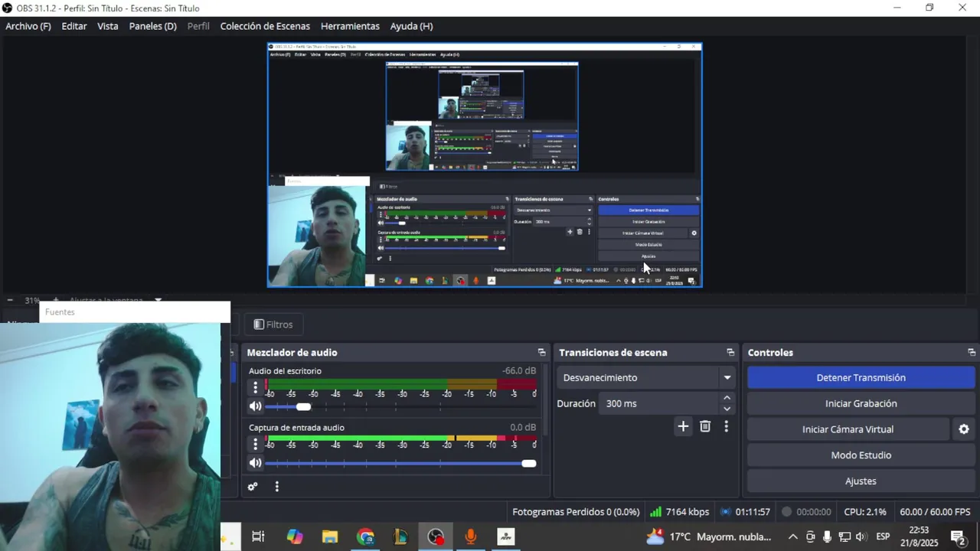Mute Audio del escritorio speaker icon
Viewport: 980px width, 551px height.
coord(256,406)
